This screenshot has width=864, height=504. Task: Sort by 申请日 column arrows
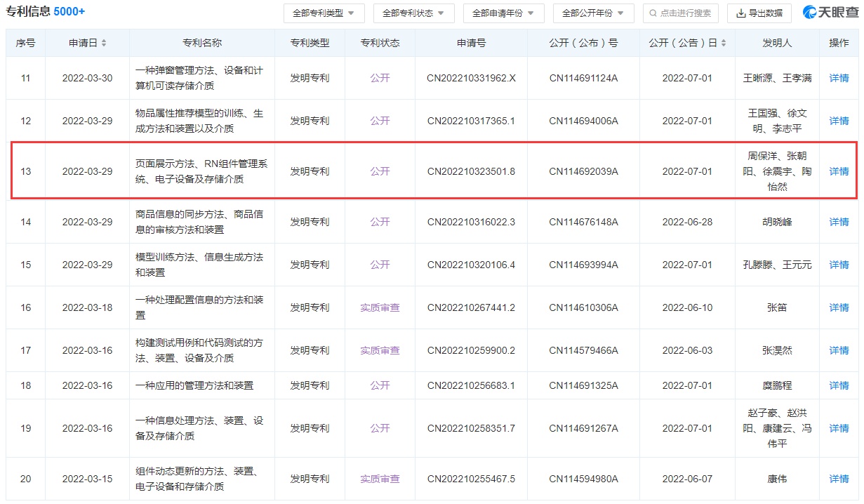104,44
